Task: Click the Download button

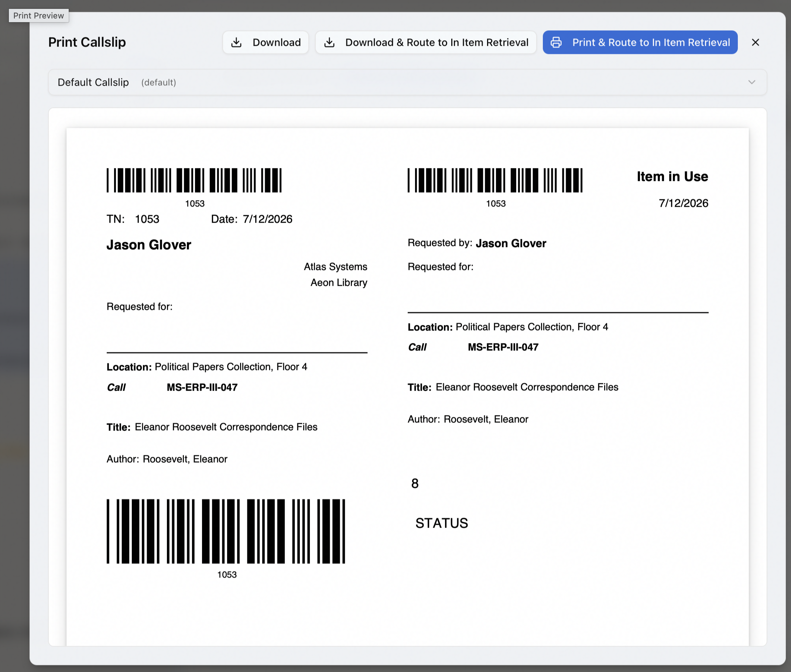Action: point(265,42)
